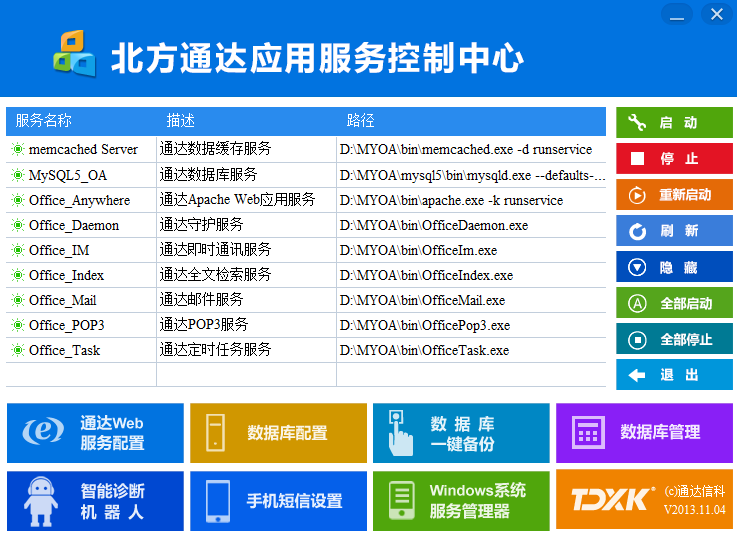The height and width of the screenshot is (534, 737).
Task: Start the service with 启动 button
Action: pos(674,122)
